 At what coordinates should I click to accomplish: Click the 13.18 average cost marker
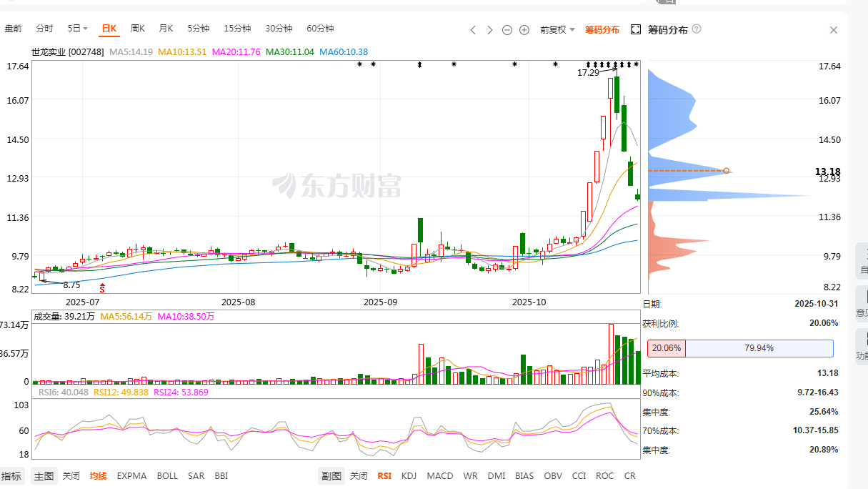tap(727, 171)
